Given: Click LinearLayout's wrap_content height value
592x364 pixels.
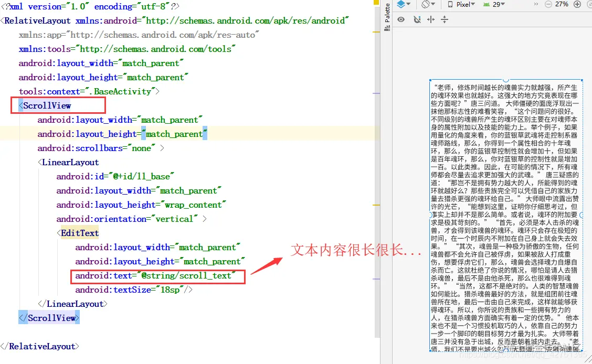Looking at the screenshot, I should pos(193,205).
